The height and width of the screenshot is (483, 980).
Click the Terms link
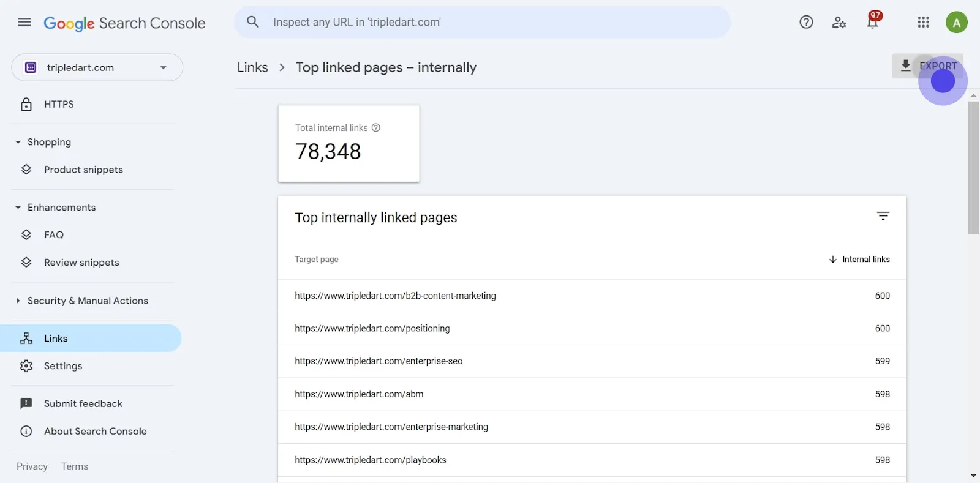coord(75,466)
